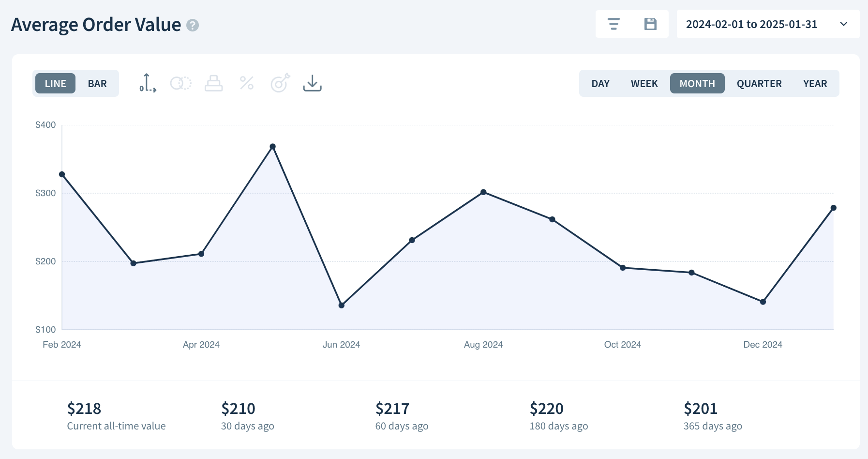The image size is (868, 459).
Task: Click the $400 y-axis label
Action: click(45, 125)
